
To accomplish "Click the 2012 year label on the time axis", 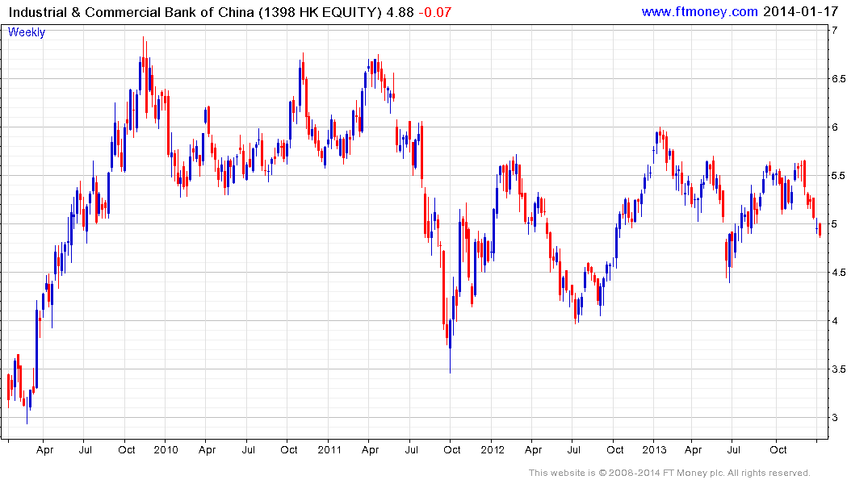I will [492, 449].
